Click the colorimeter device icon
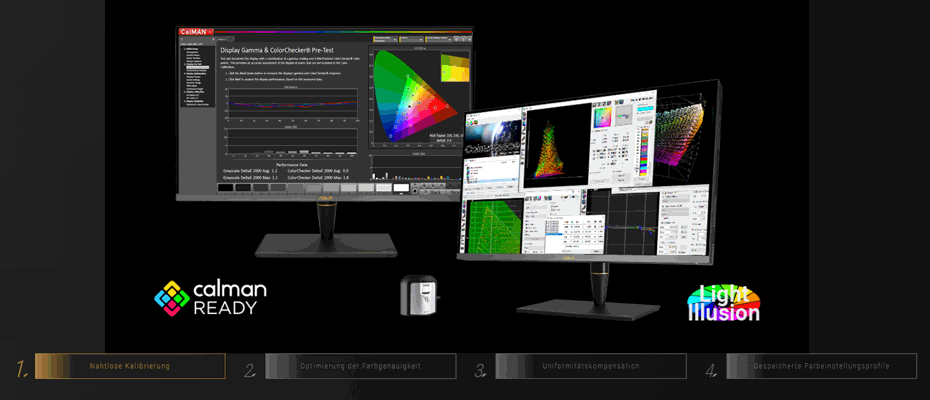This screenshot has width=930, height=400. tap(418, 297)
